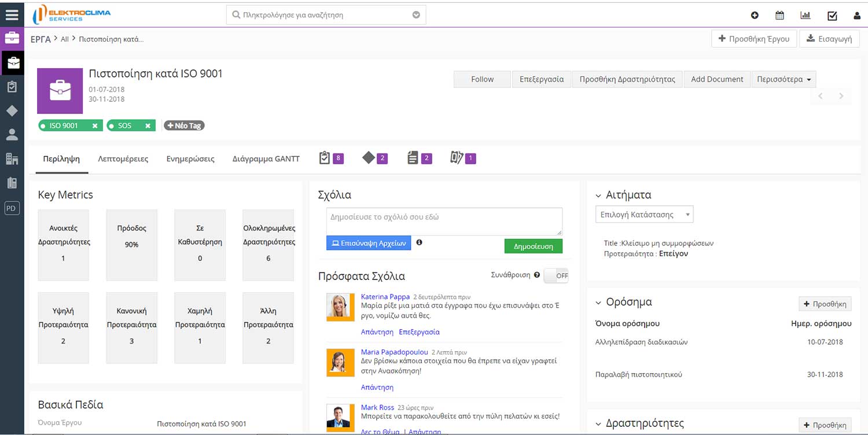Go to previous record arrow
This screenshot has width=868, height=435.
(x=821, y=96)
